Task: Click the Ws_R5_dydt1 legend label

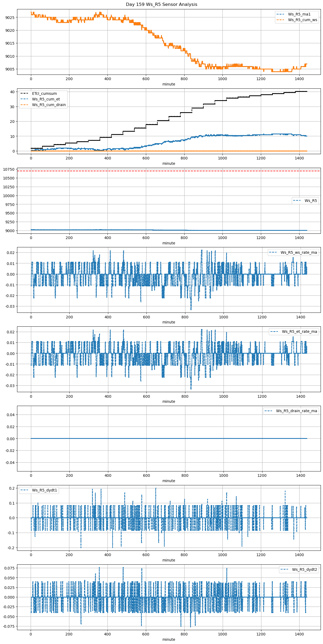Action: click(x=45, y=490)
